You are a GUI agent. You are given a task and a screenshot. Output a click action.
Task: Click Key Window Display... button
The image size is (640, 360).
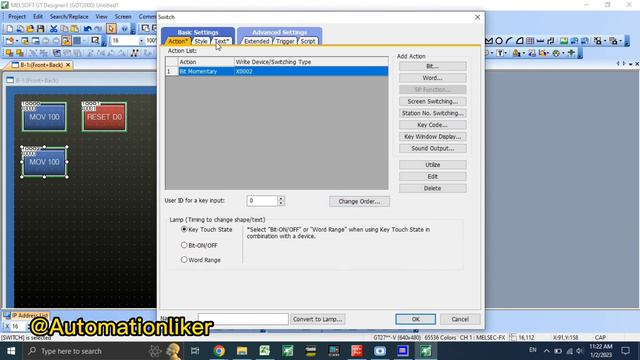pyautogui.click(x=433, y=137)
